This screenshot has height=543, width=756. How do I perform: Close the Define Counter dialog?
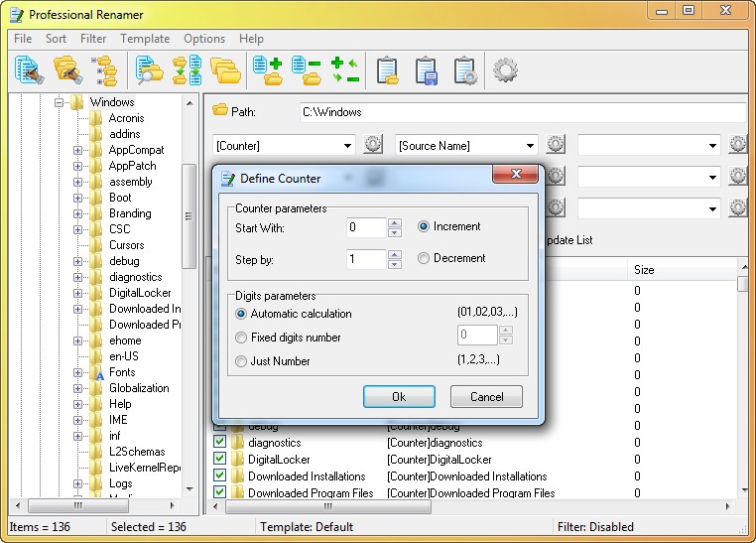pyautogui.click(x=516, y=174)
